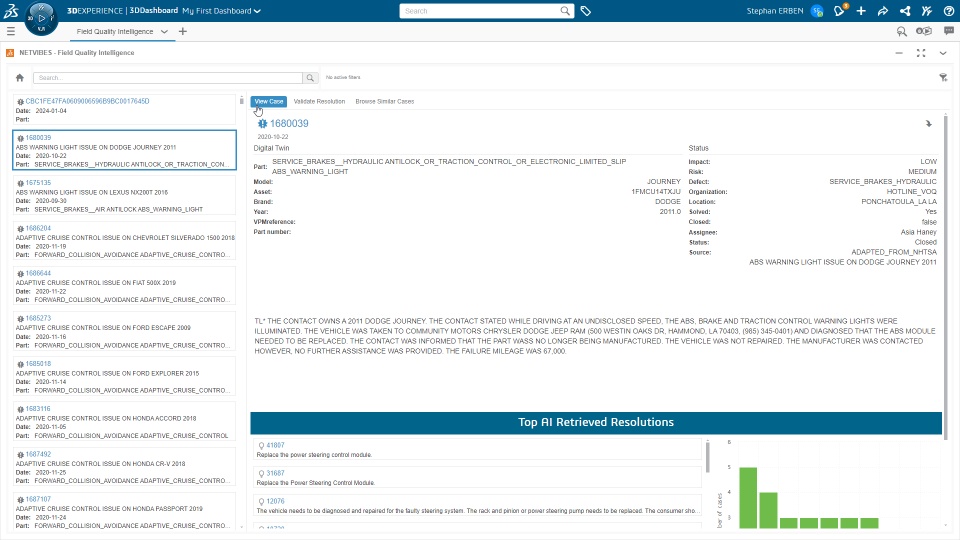Image resolution: width=960 pixels, height=540 pixels.
Task: Open case 1686204 Chevrolet Silverado
Action: [x=39, y=228]
